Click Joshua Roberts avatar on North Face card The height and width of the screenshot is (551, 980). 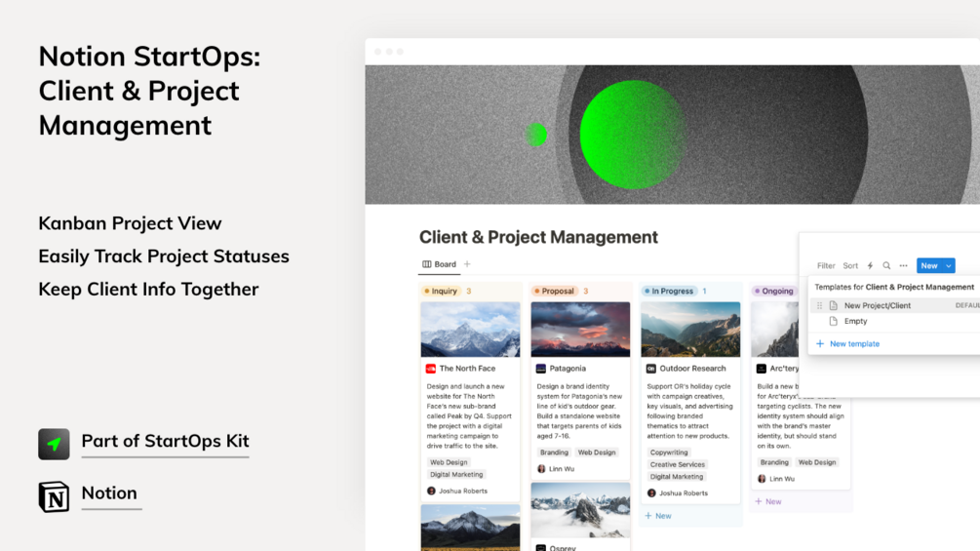pos(431,492)
